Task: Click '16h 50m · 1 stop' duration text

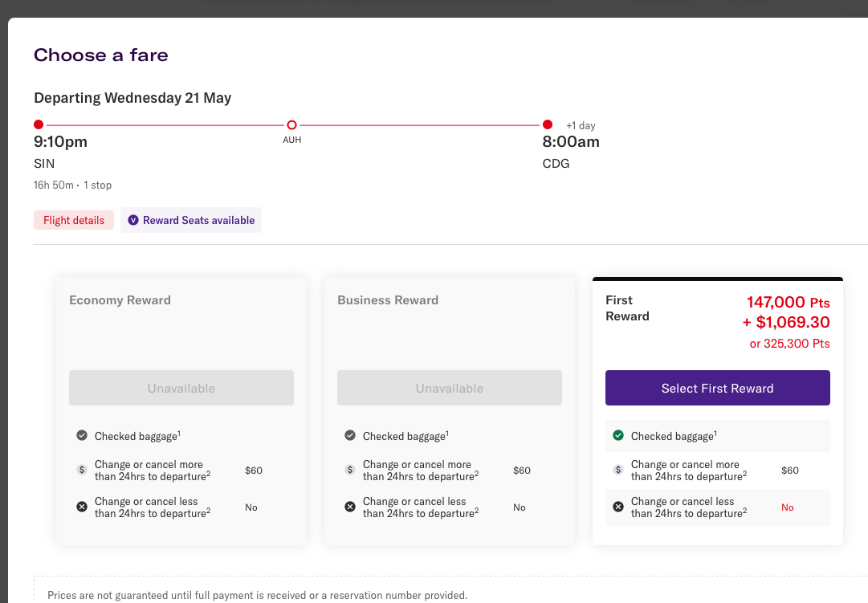Action: [x=72, y=185]
